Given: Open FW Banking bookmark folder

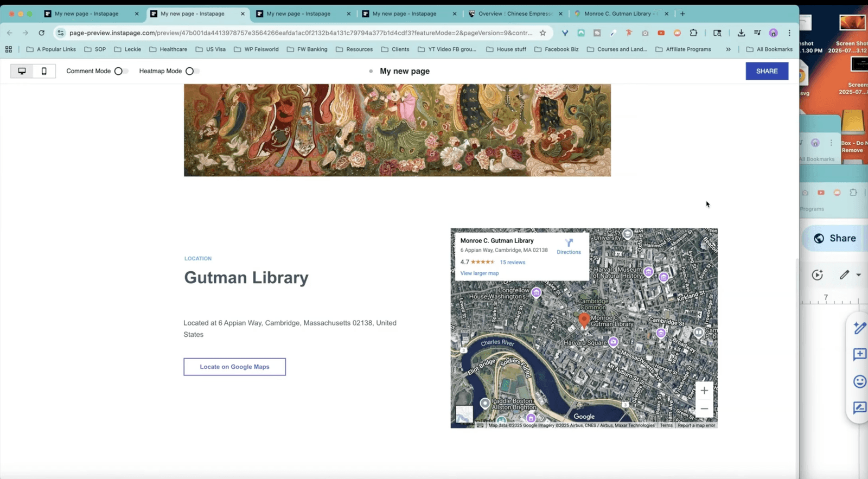Looking at the screenshot, I should click(x=307, y=49).
